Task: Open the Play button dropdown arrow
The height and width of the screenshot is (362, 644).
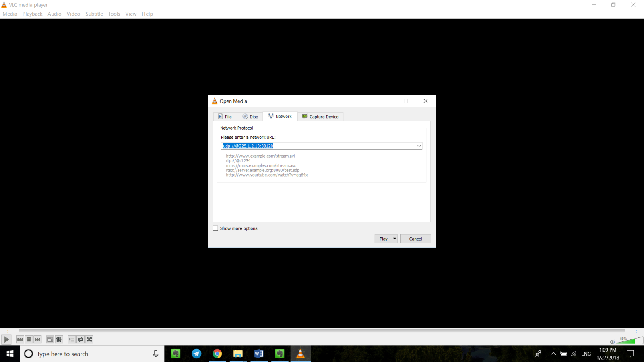Action: coord(394,239)
